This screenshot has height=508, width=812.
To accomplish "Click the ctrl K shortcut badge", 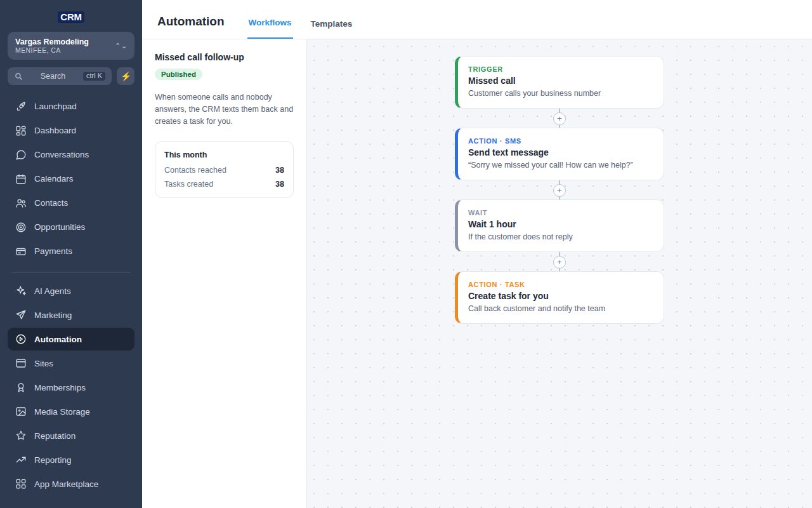I will coord(94,76).
